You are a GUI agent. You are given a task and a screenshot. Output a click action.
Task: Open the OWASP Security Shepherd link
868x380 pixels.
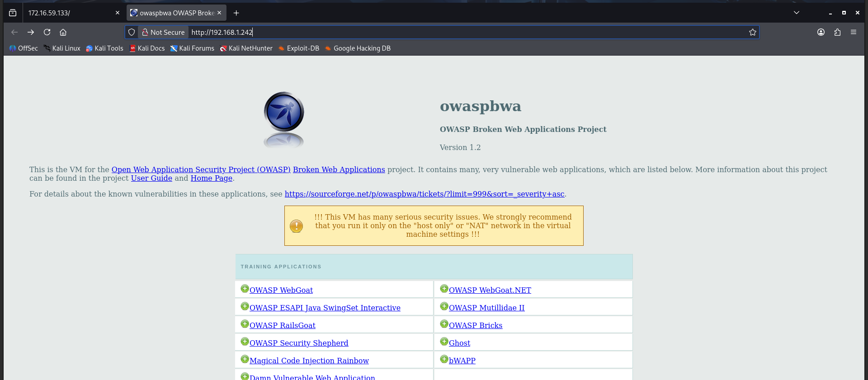click(299, 343)
